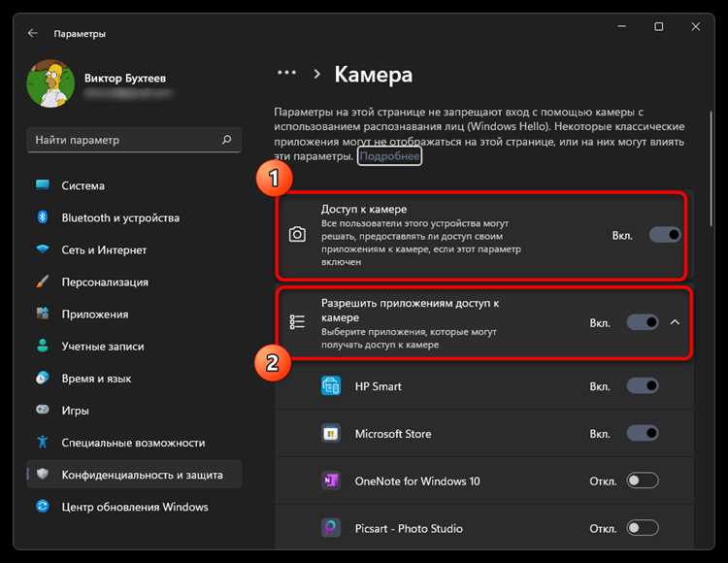Toggle Разрешить приложениям доступ к камере switch
This screenshot has width=728, height=563.
pyautogui.click(x=643, y=322)
